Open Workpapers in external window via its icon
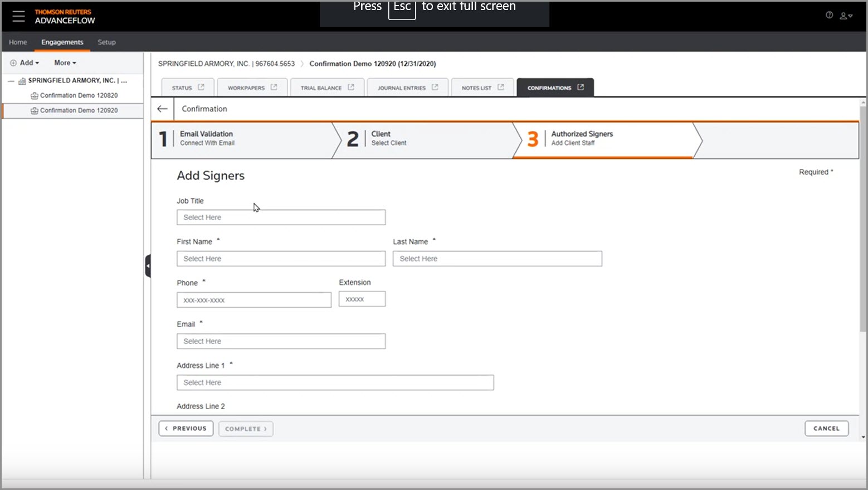 tap(274, 87)
